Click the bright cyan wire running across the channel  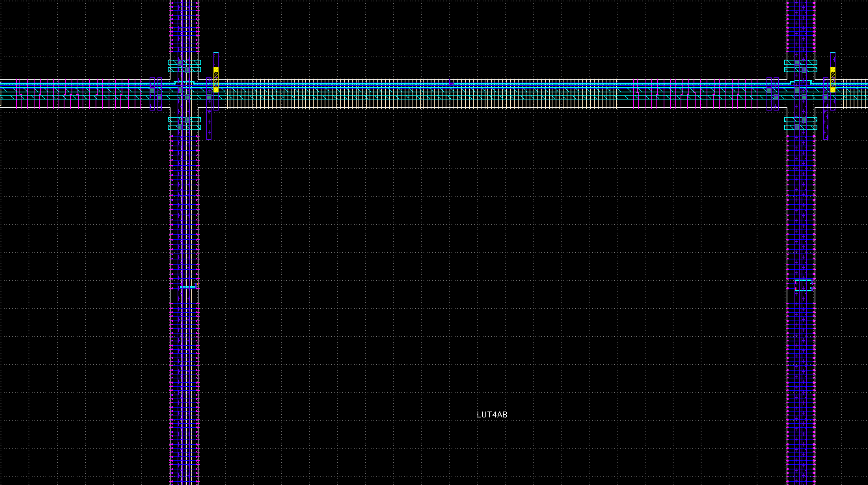coord(455,85)
